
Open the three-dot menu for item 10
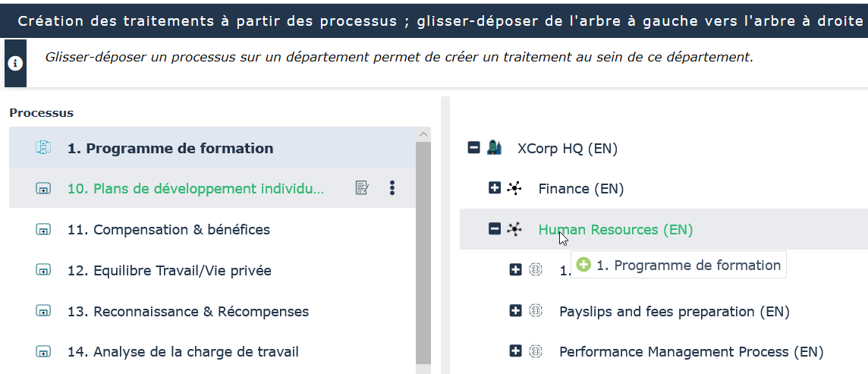point(392,188)
